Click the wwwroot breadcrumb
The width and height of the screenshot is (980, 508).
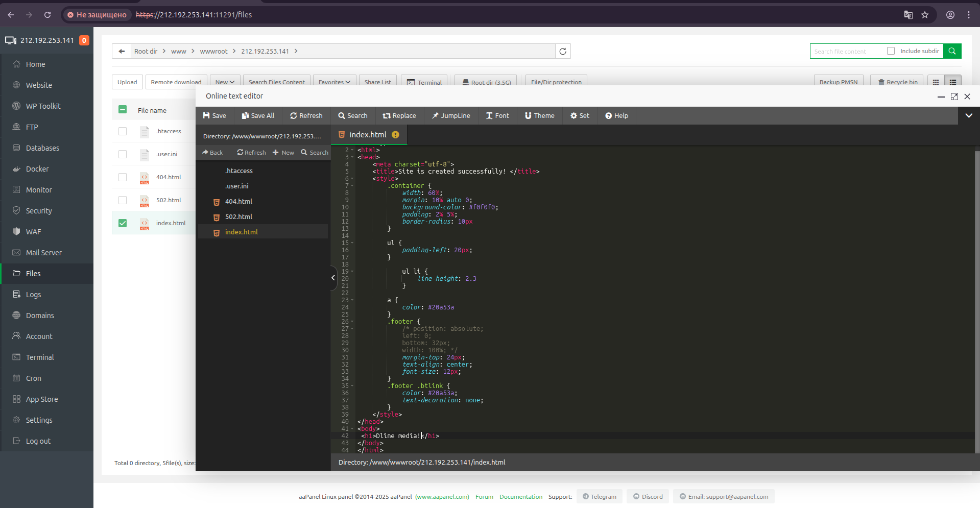213,52
